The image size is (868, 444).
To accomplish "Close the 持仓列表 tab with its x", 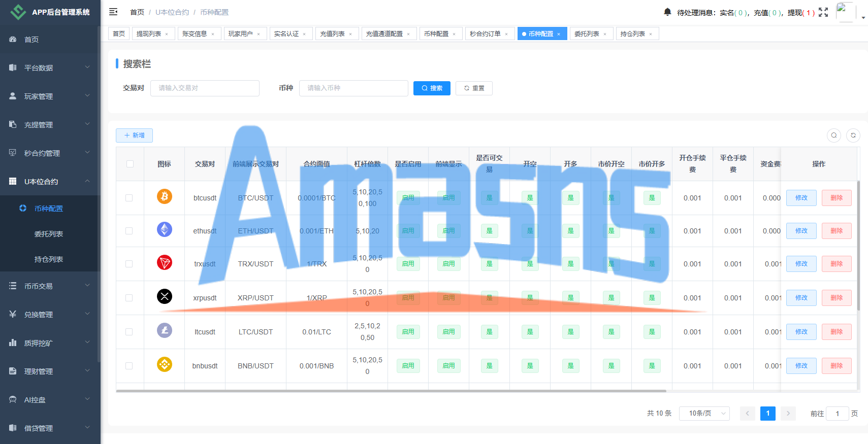I will point(651,34).
